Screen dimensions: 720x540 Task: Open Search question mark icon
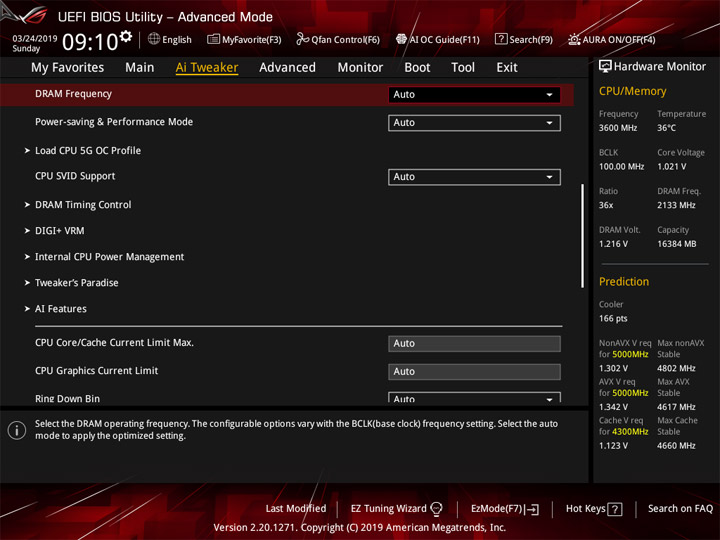click(501, 39)
